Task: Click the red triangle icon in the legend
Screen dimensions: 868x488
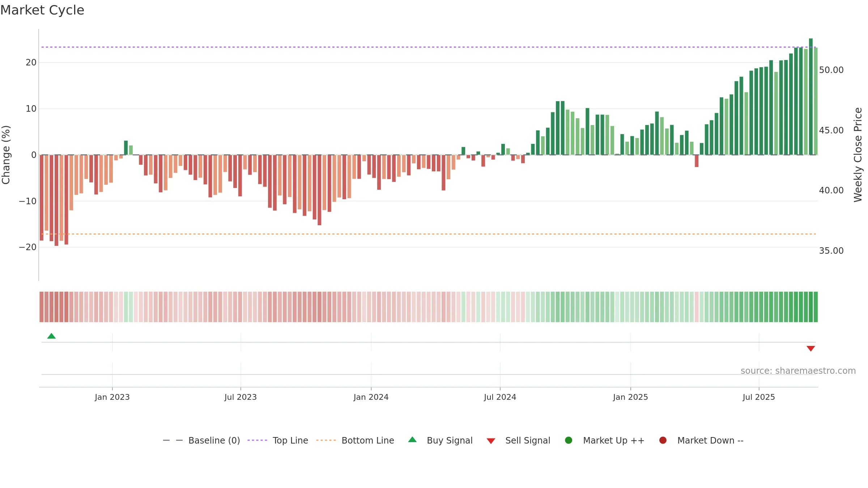Action: tap(491, 441)
